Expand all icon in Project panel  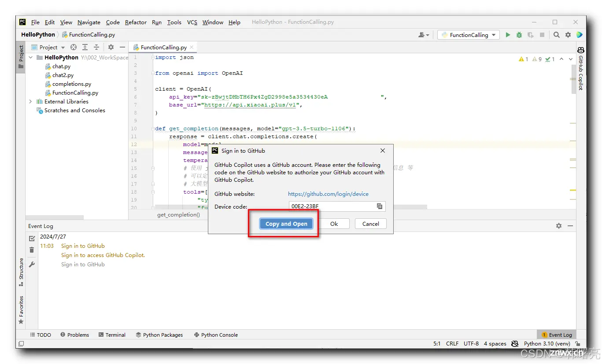85,47
